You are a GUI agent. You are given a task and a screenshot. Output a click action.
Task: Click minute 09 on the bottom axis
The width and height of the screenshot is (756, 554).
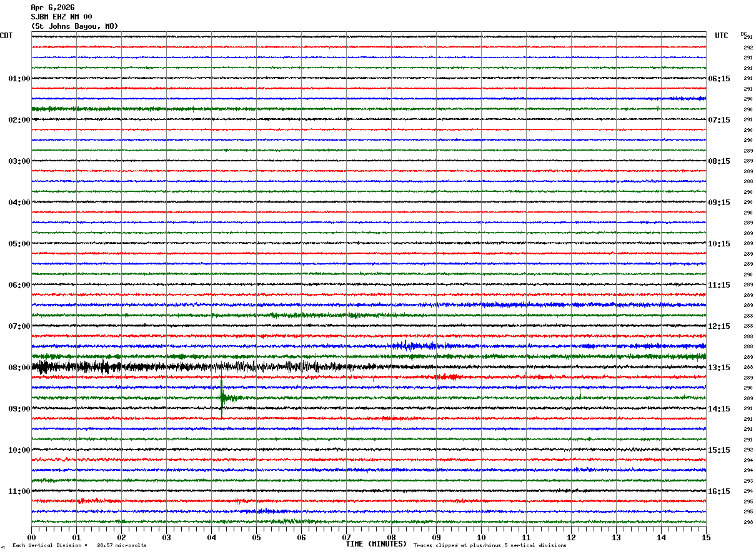point(436,537)
